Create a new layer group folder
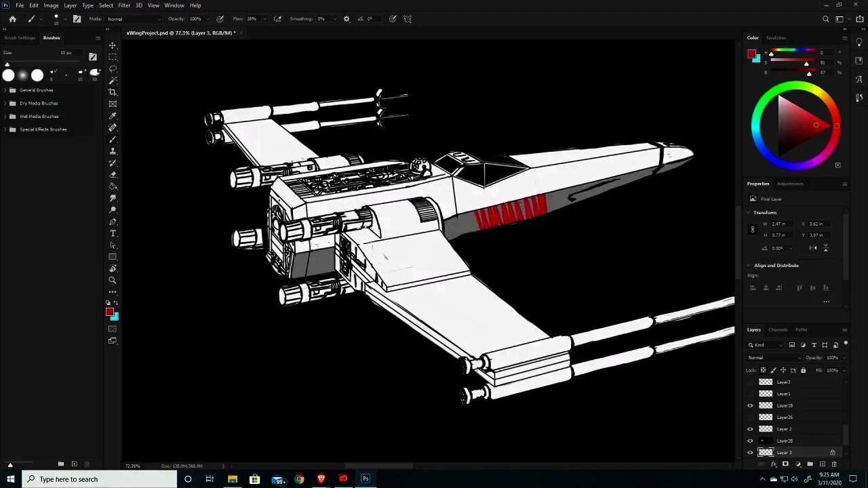Image resolution: width=868 pixels, height=488 pixels. 810,464
